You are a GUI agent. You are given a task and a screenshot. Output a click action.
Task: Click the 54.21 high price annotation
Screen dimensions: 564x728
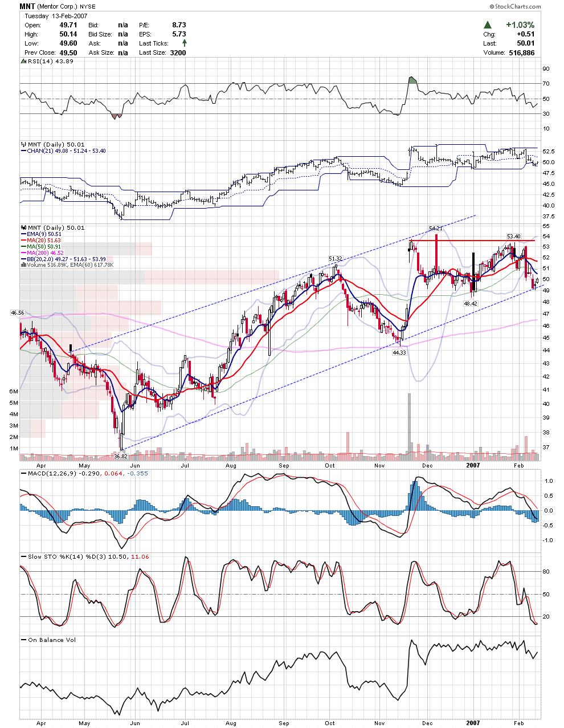(x=435, y=228)
